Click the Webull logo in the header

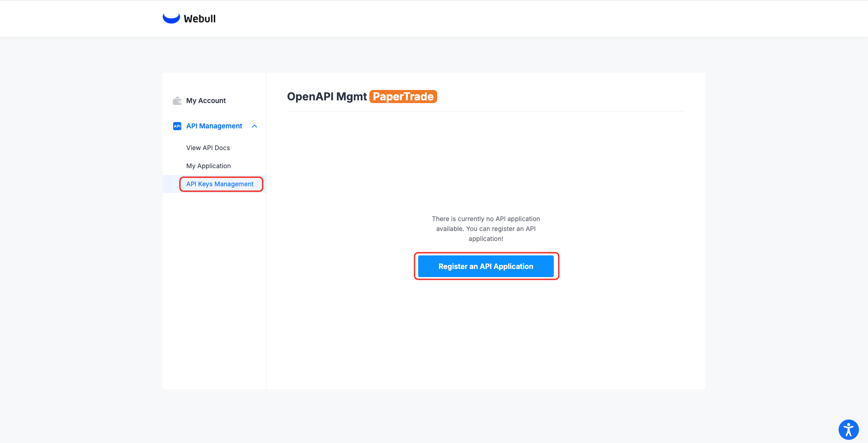click(189, 19)
